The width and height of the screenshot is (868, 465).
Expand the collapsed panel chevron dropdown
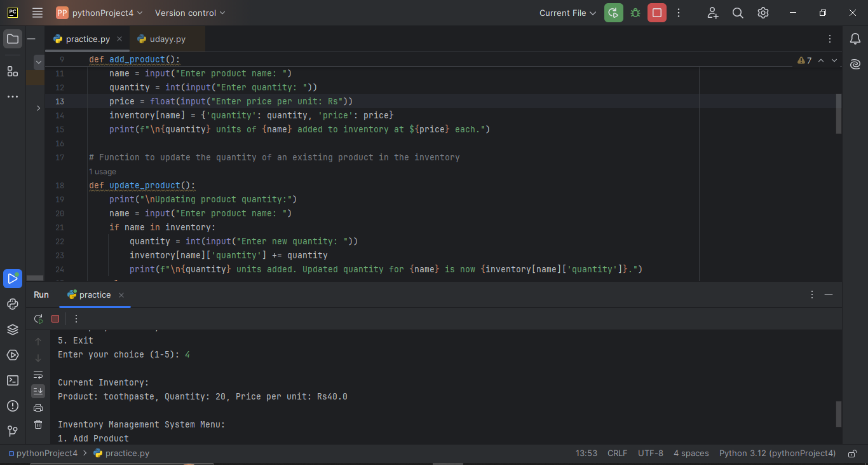39,62
